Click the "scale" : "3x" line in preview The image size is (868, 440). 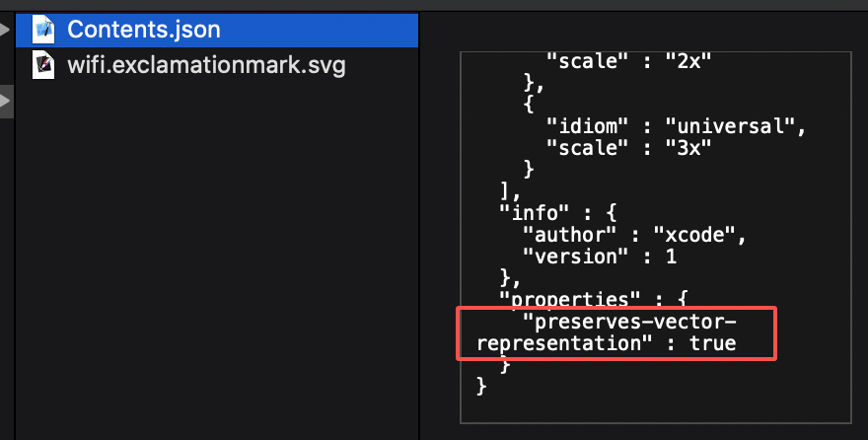(x=628, y=148)
